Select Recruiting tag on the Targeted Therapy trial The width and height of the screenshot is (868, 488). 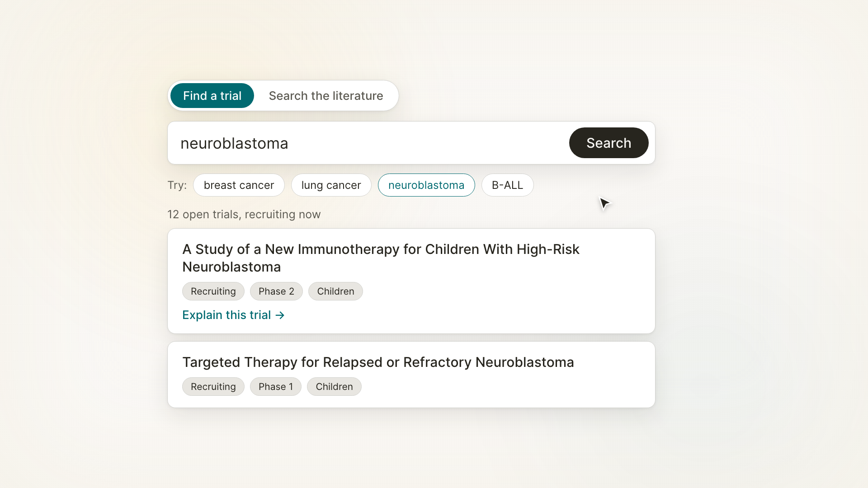[x=213, y=387]
